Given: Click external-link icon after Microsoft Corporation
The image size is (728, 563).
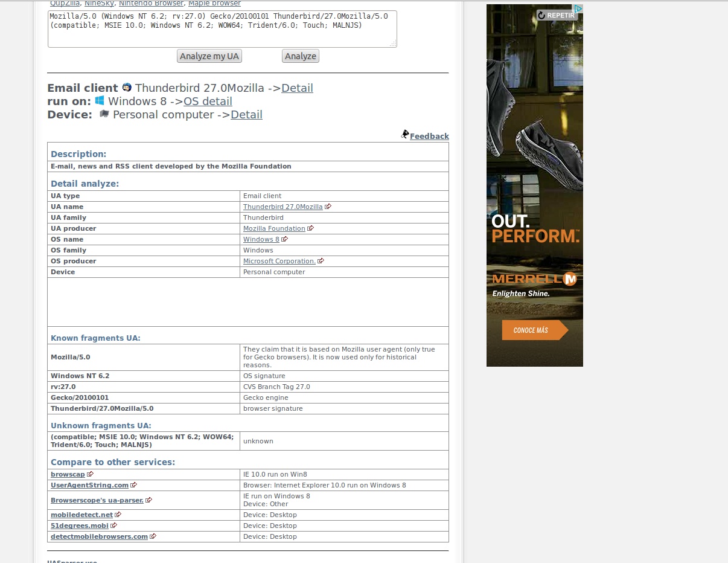Looking at the screenshot, I should pyautogui.click(x=321, y=261).
